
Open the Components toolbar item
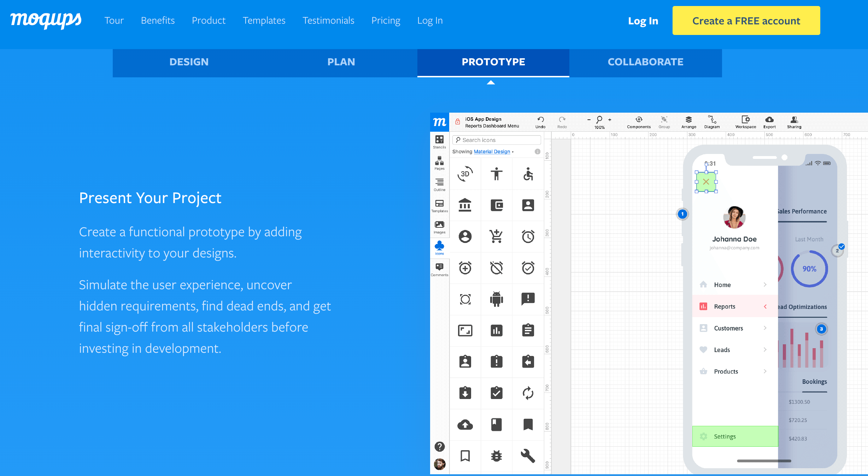(x=639, y=122)
